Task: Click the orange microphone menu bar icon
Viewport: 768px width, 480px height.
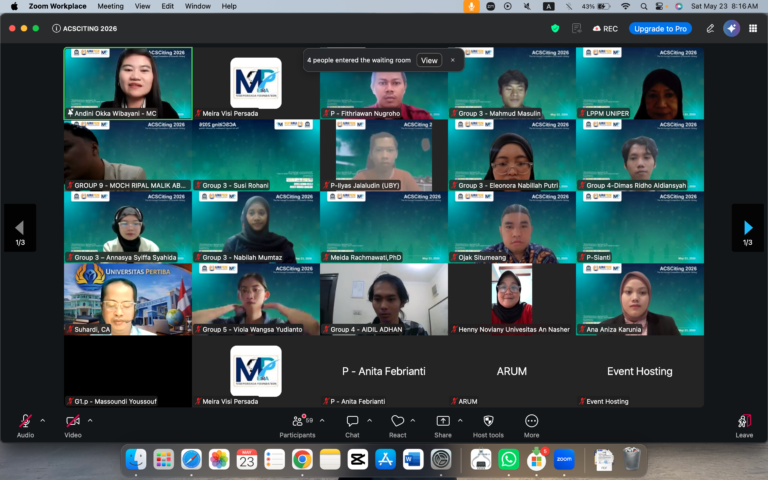Action: point(471,6)
